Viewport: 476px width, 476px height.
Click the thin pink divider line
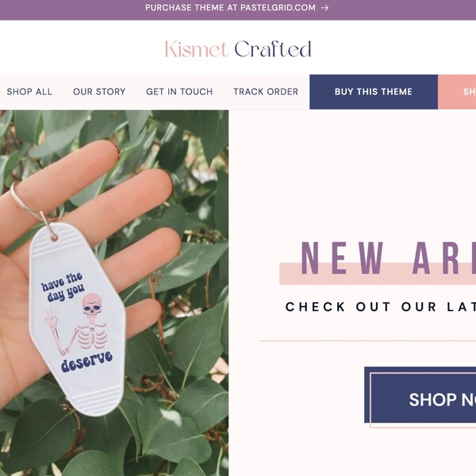(x=367, y=341)
